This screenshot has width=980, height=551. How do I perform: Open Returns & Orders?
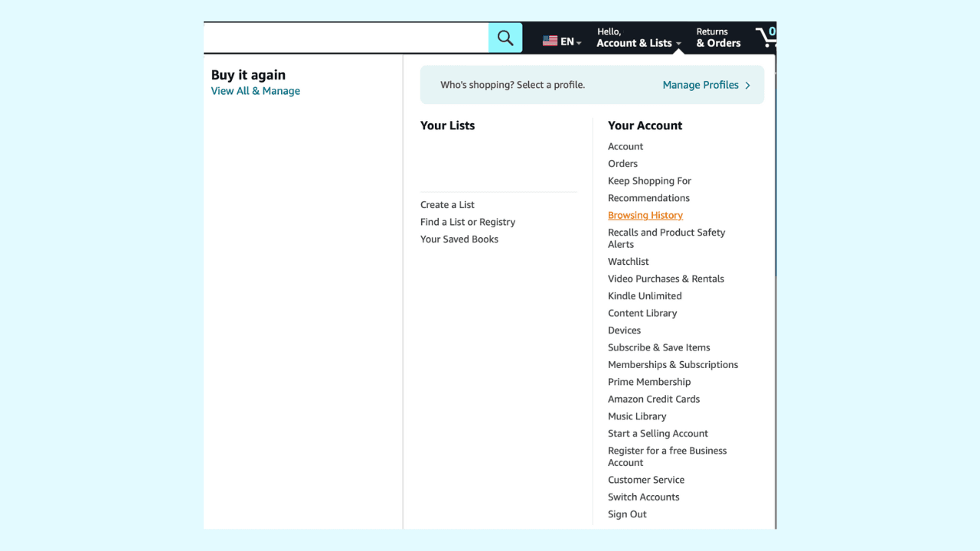718,38
